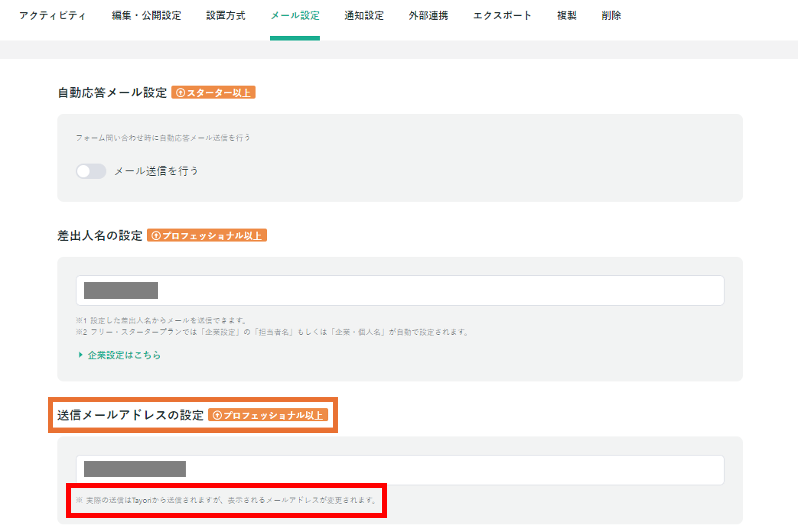Click the upgrade arrow icon in スターター badge
This screenshot has width=798, height=532.
(181, 93)
